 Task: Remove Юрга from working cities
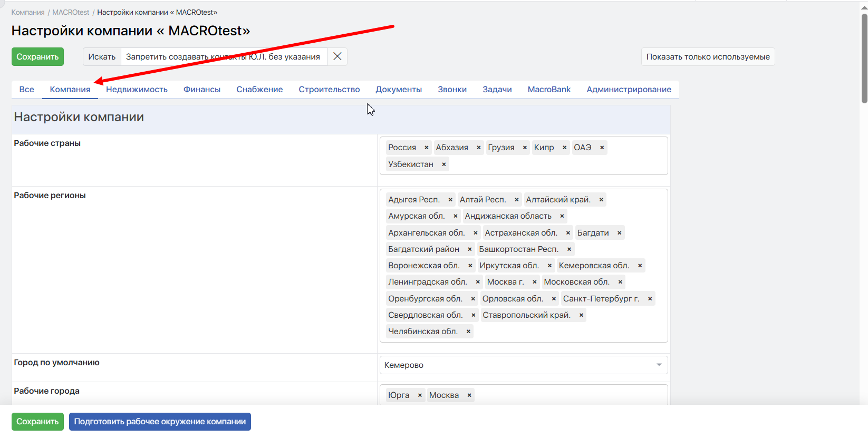click(420, 395)
